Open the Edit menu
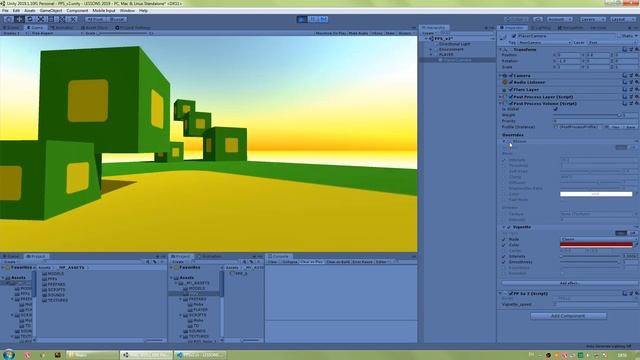 [16, 11]
